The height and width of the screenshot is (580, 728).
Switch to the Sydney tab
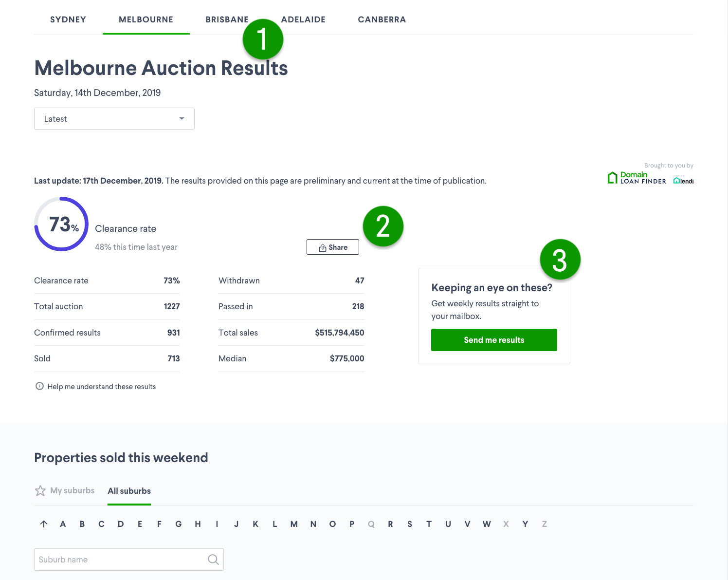click(x=68, y=19)
